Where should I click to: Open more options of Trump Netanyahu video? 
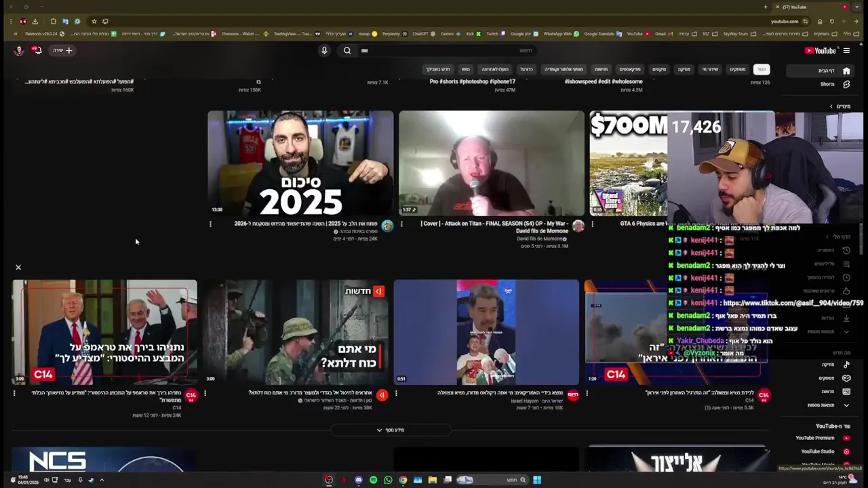pyautogui.click(x=14, y=393)
